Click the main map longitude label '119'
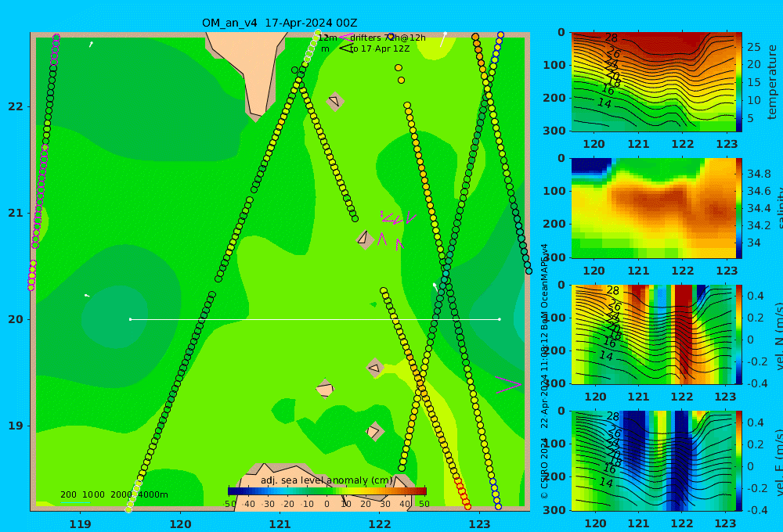The height and width of the screenshot is (532, 783). 80,524
